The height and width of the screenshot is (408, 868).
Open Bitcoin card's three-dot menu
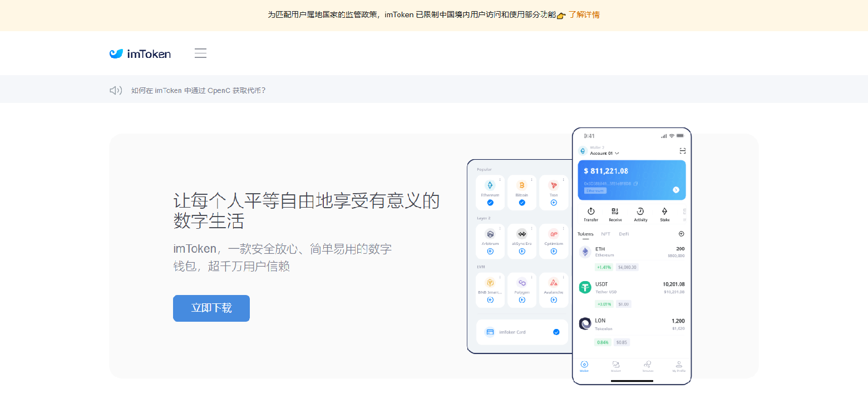[532, 179]
